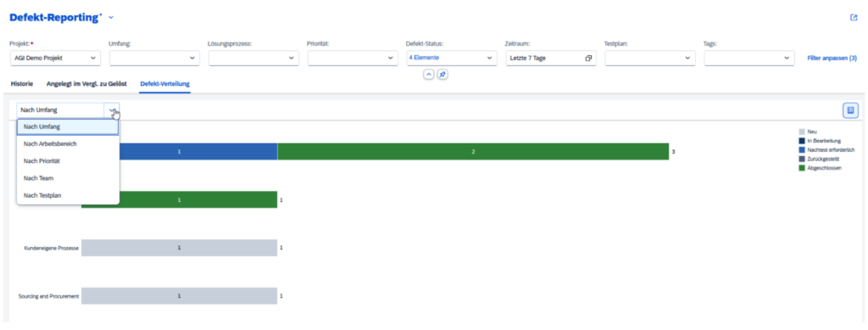Click the share/export icon at top right
The image size is (868, 330).
[x=853, y=18]
